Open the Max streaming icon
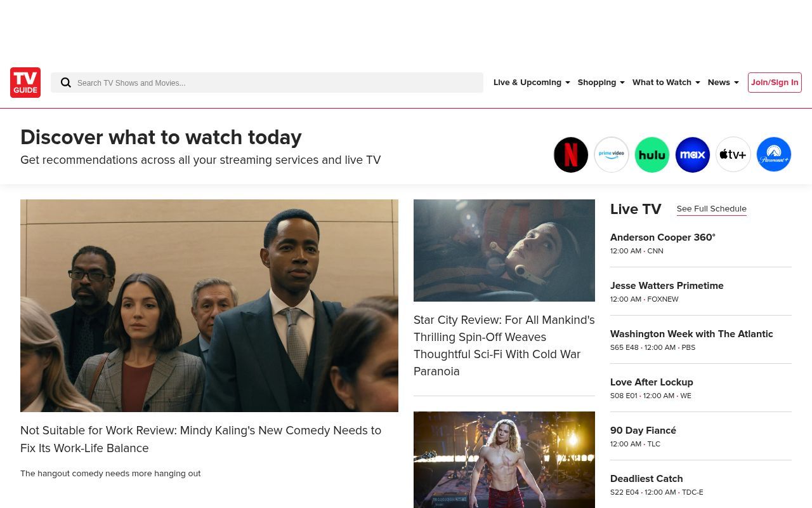 (x=693, y=155)
